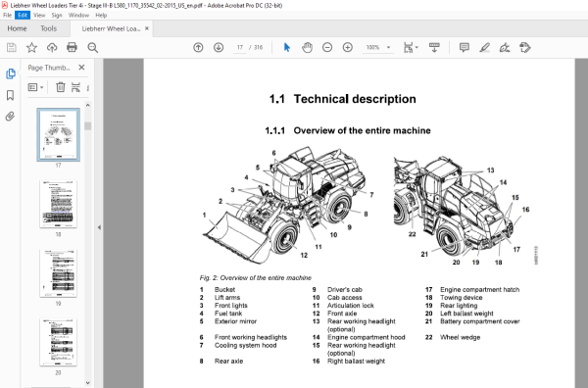Click the Add comment icon
Viewport: 588px width, 388px height.
click(465, 48)
